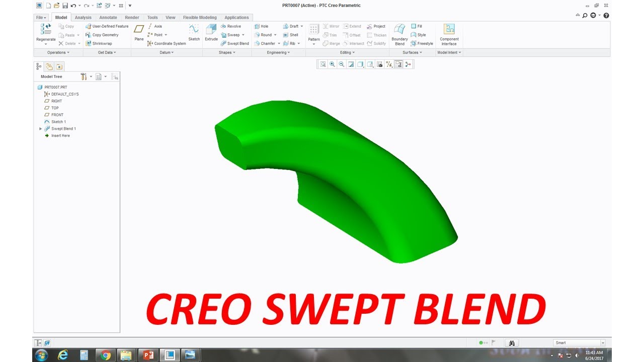The width and height of the screenshot is (644, 362).
Task: Launch the Swept Blend tool
Action: pyautogui.click(x=235, y=43)
